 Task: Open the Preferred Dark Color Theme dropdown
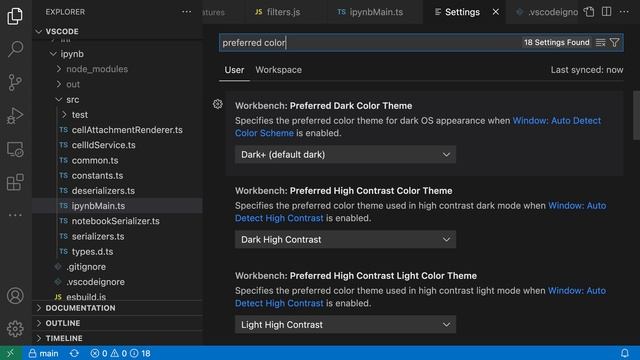(x=345, y=155)
